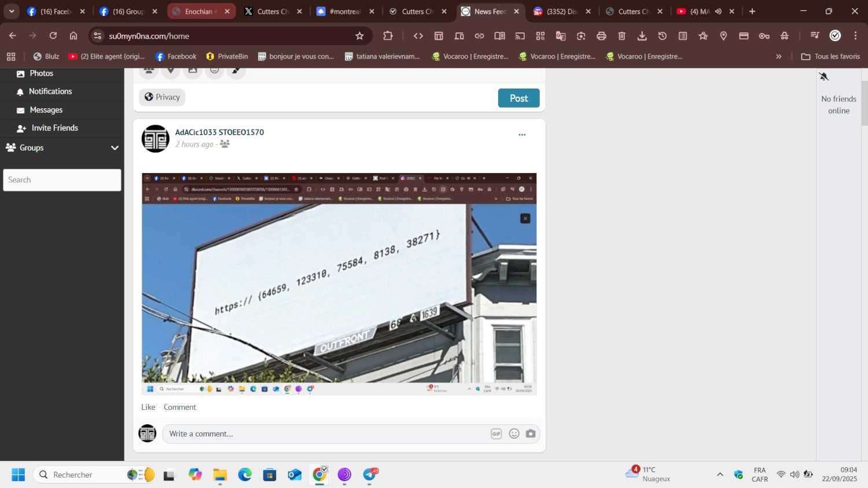The height and width of the screenshot is (488, 868).
Task: Open the three-dots post options menu
Action: tap(522, 135)
